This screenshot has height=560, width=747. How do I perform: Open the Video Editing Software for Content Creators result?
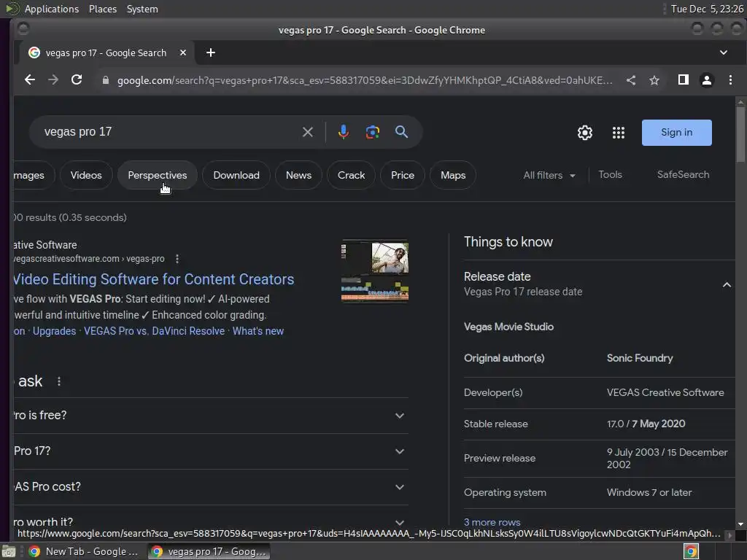click(153, 279)
